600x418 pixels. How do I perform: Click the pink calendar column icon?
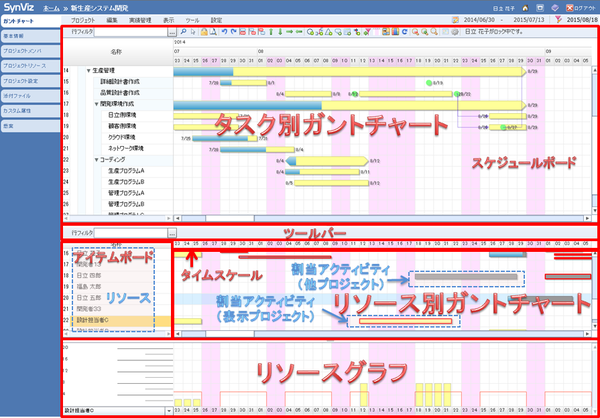pyautogui.click(x=377, y=32)
